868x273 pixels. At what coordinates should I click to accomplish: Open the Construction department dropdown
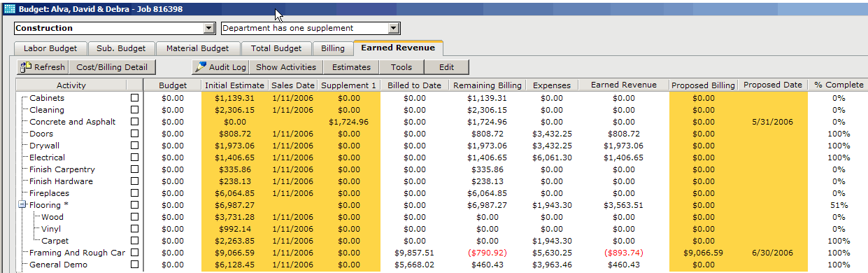[208, 28]
